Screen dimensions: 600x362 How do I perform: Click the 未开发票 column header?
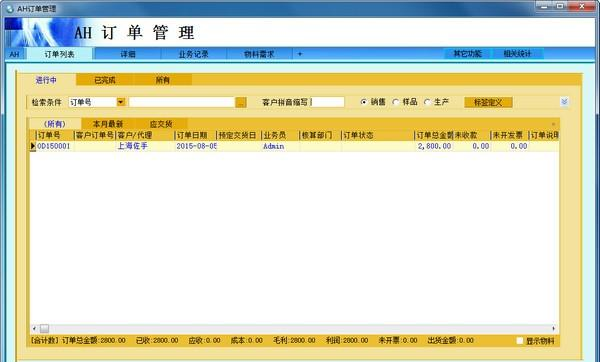pyautogui.click(x=509, y=135)
